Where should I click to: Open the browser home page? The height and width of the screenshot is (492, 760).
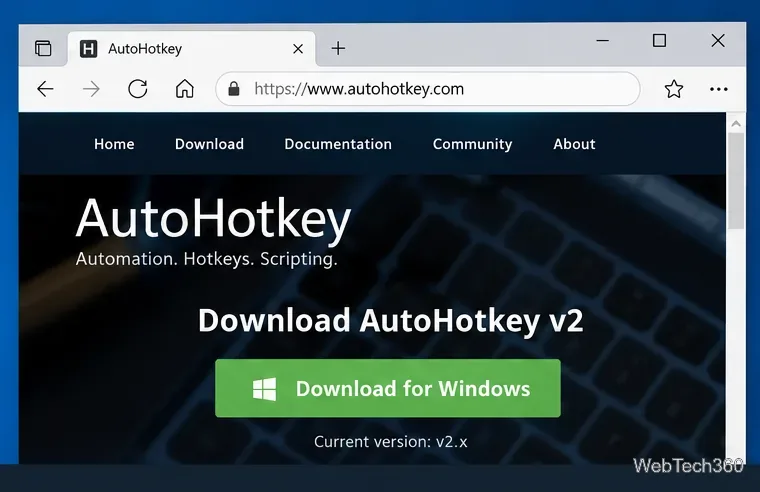tap(184, 89)
